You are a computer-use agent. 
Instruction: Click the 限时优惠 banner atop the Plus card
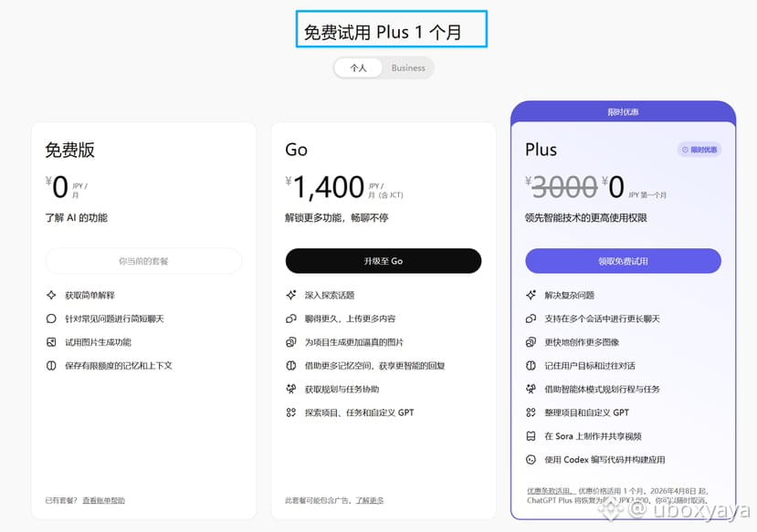point(623,112)
